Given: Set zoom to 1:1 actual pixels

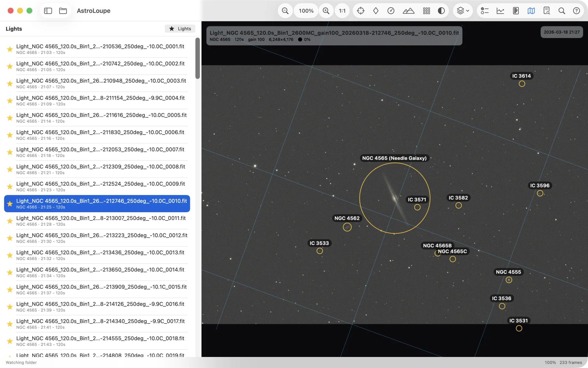Looking at the screenshot, I should point(342,11).
